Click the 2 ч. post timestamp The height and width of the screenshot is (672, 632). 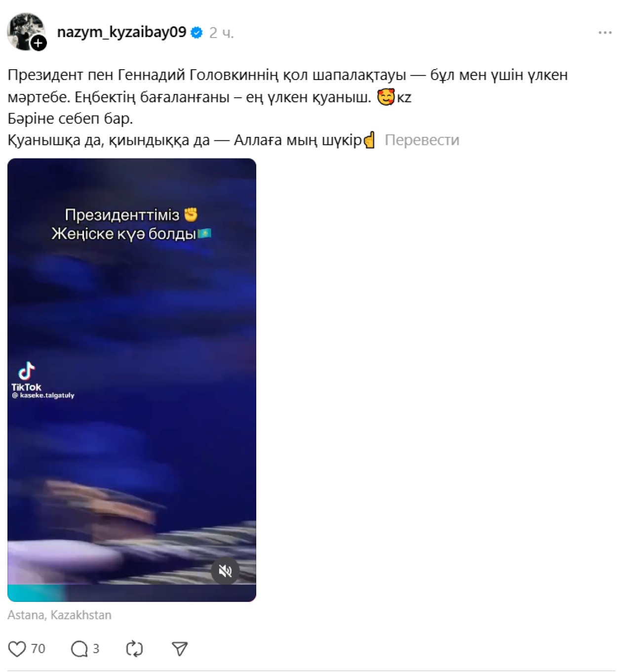[x=221, y=33]
